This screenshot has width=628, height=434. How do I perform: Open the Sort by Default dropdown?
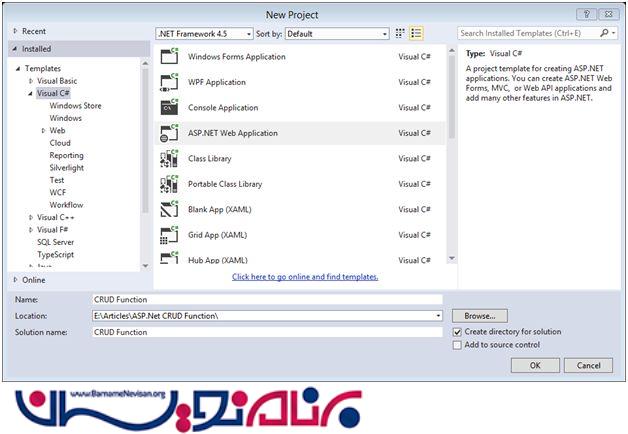337,34
